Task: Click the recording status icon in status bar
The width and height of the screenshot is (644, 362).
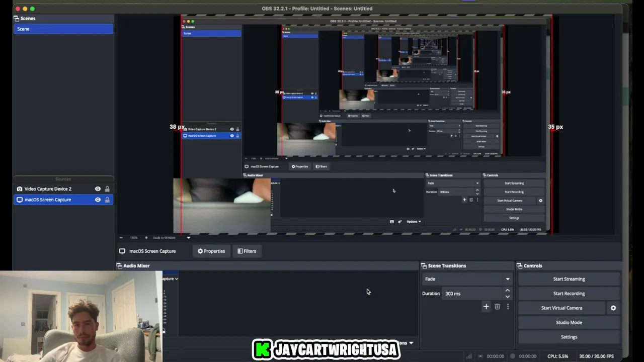Action: [x=513, y=356]
